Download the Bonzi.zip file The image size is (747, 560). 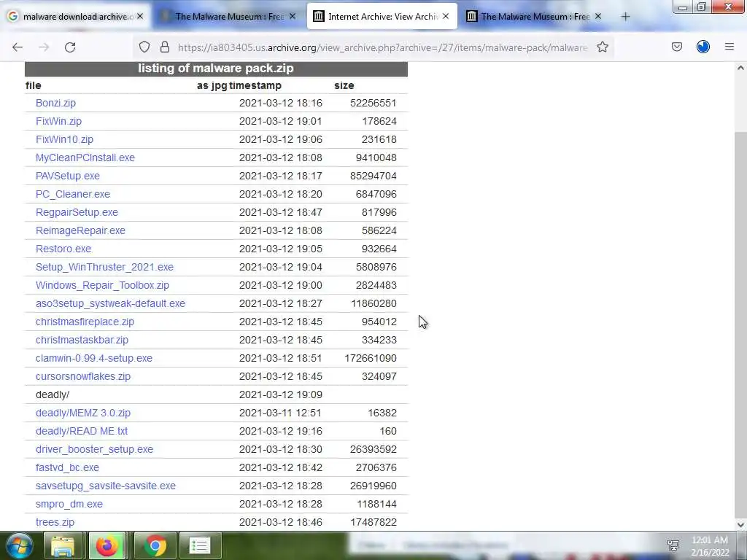tap(55, 103)
